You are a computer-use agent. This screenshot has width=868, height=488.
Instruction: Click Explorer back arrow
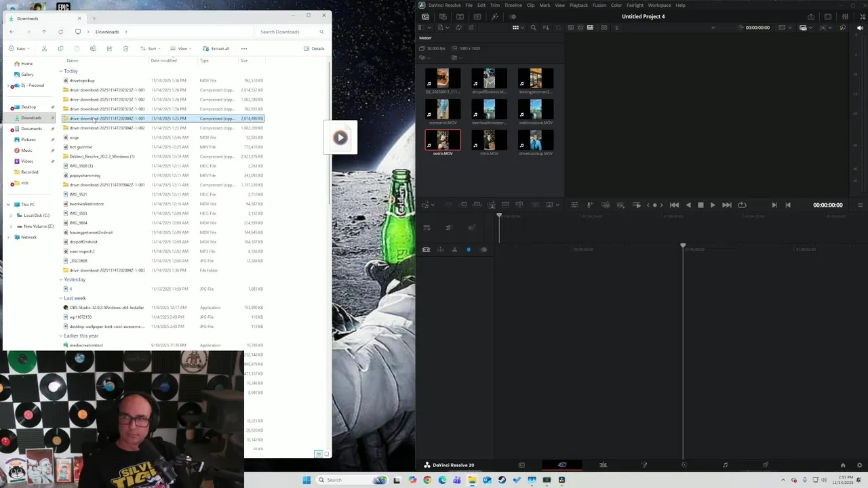click(12, 32)
